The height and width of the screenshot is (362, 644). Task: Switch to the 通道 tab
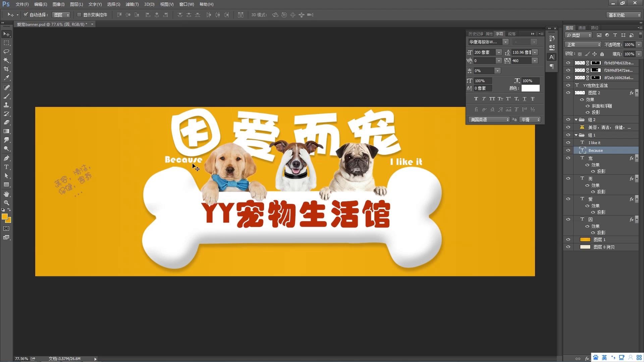582,28
